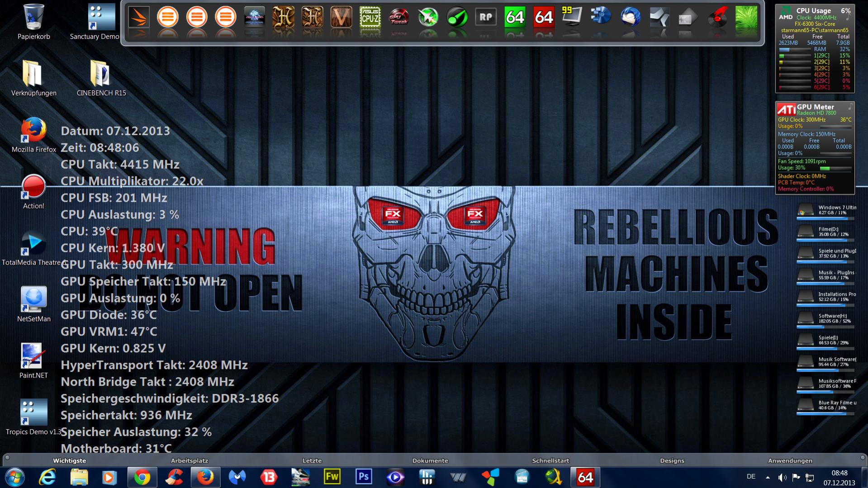Switch to the Dokumente tab
Screen dimensions: 868x488
[x=430, y=460]
